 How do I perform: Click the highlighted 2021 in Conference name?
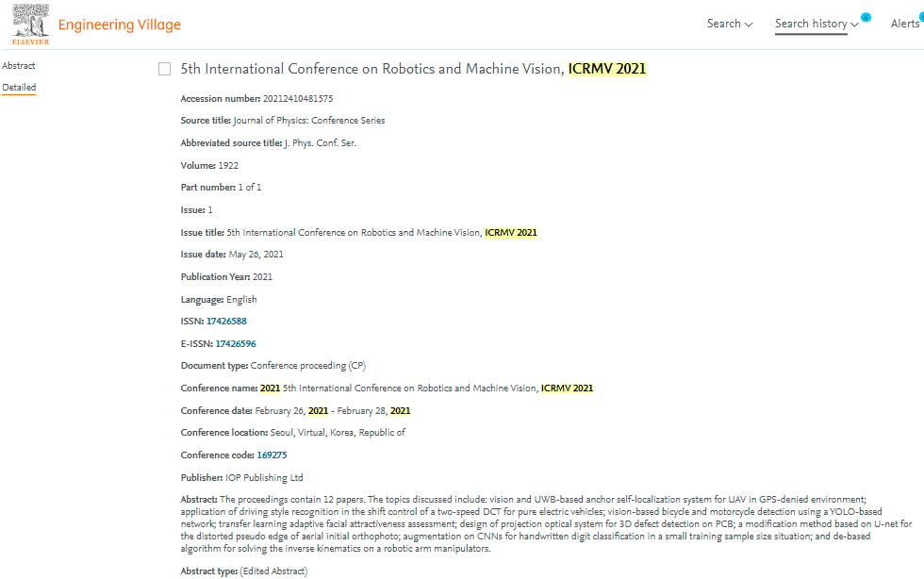click(270, 388)
